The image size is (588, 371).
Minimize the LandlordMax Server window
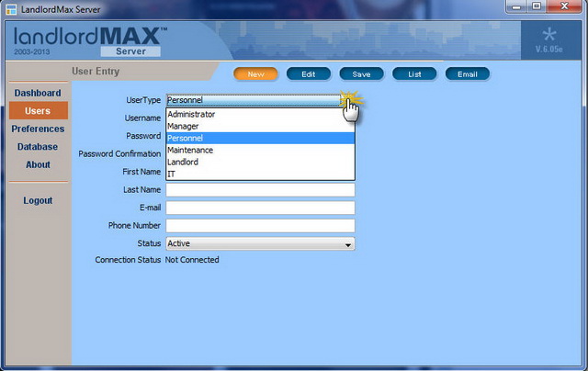coord(516,6)
